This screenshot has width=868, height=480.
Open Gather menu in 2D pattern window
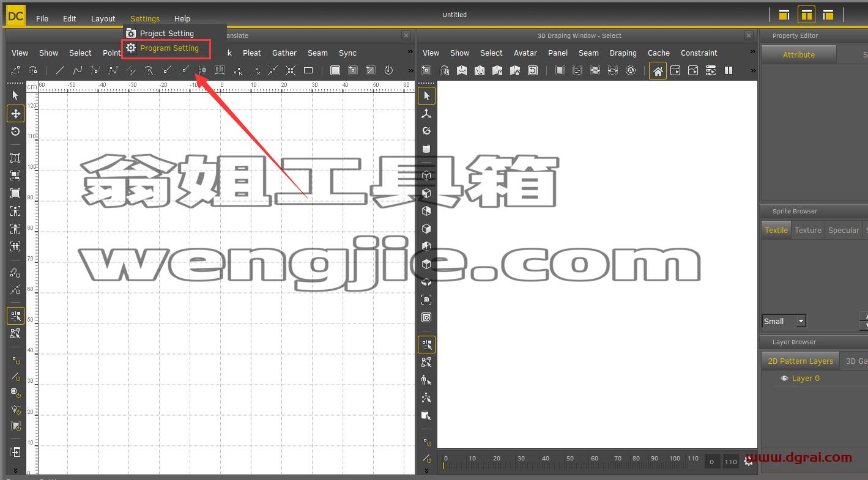[x=284, y=53]
